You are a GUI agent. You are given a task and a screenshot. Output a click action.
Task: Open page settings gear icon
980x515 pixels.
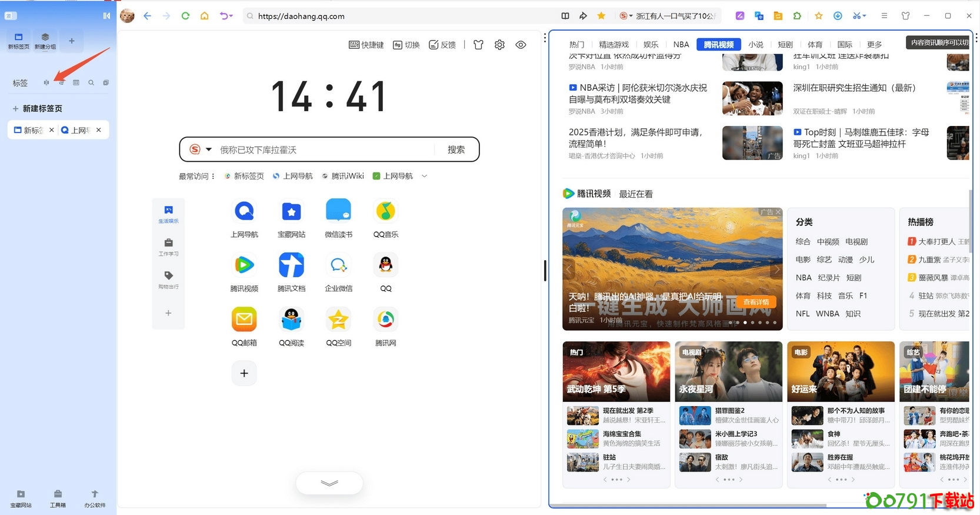pos(499,45)
